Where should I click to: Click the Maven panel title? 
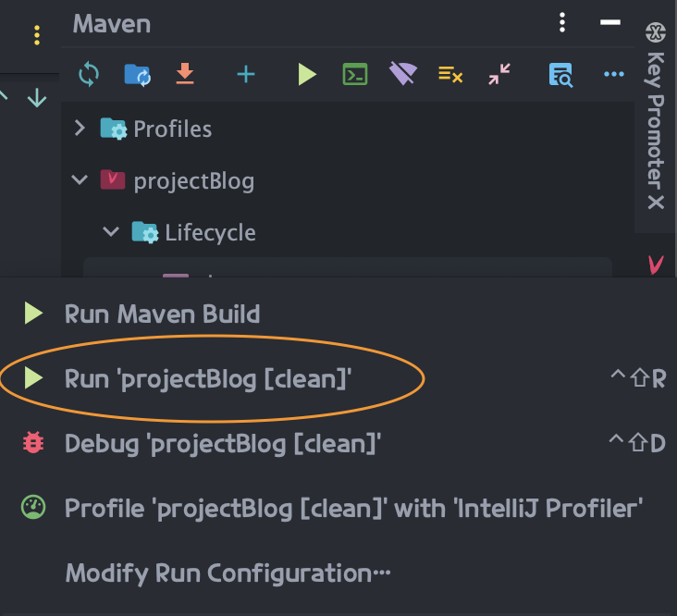(112, 23)
